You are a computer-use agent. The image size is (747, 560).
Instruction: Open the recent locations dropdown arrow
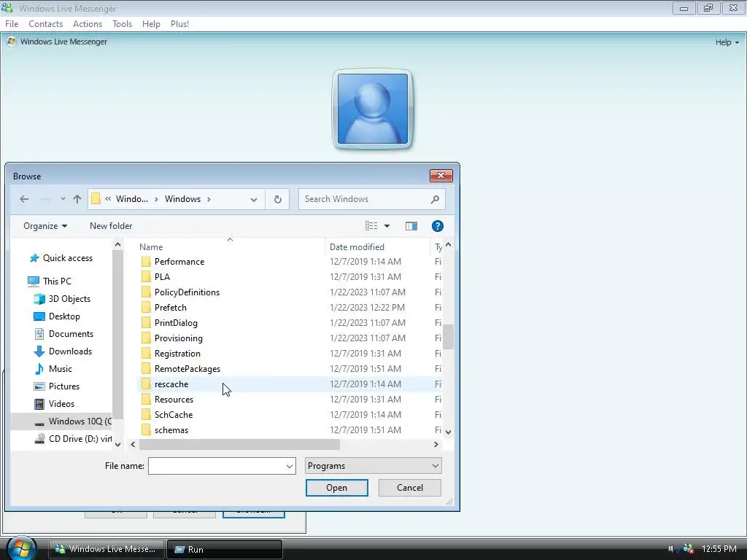[63, 199]
